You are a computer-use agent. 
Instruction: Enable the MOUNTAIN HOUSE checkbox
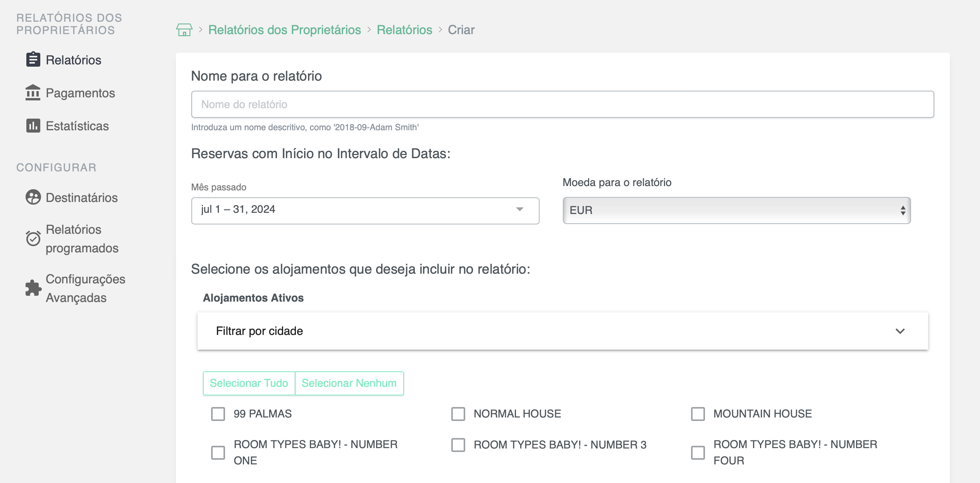coord(698,414)
